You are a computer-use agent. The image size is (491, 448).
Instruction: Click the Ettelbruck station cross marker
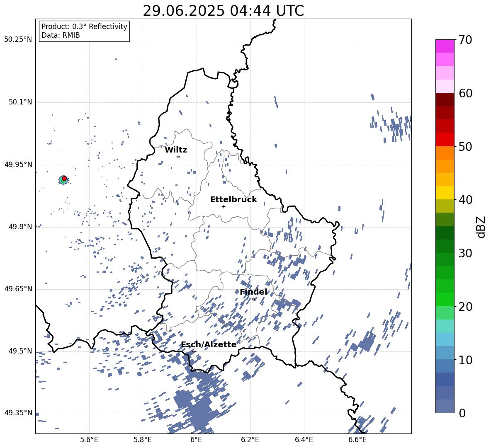(224, 206)
